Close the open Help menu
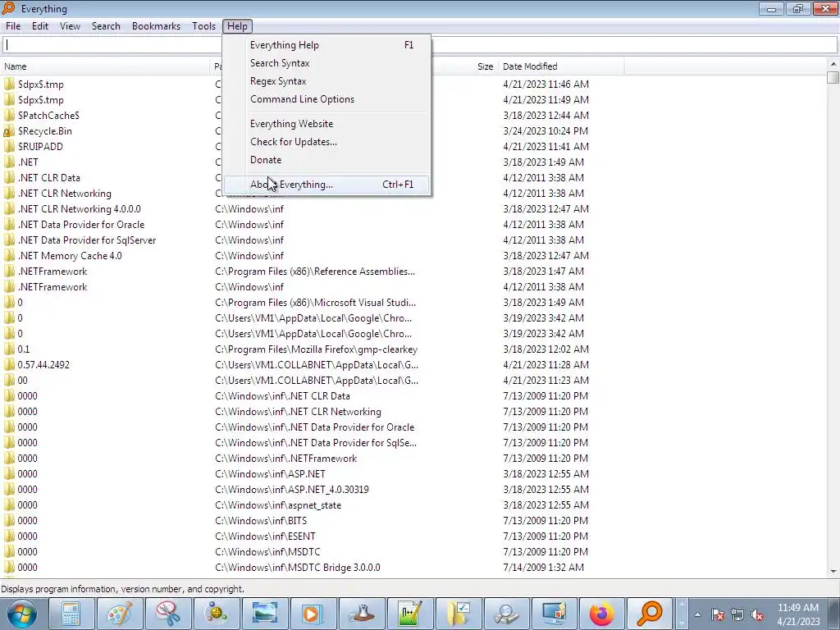The height and width of the screenshot is (630, 840). 237,26
